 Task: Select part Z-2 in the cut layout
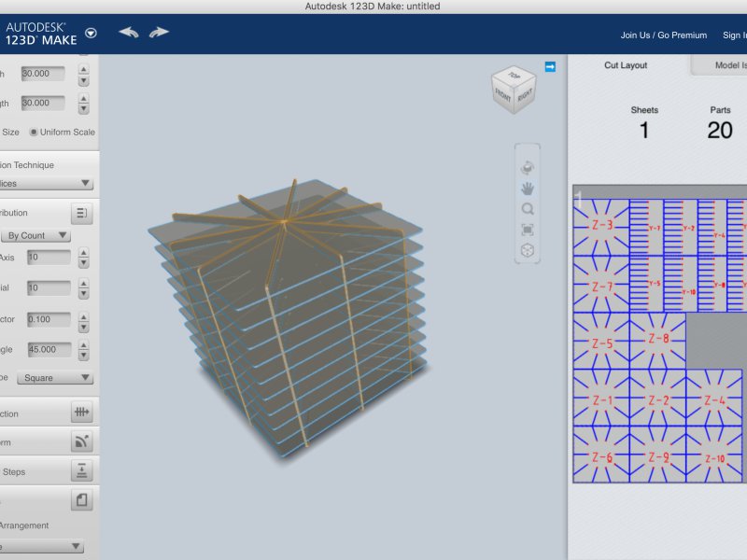pos(658,398)
